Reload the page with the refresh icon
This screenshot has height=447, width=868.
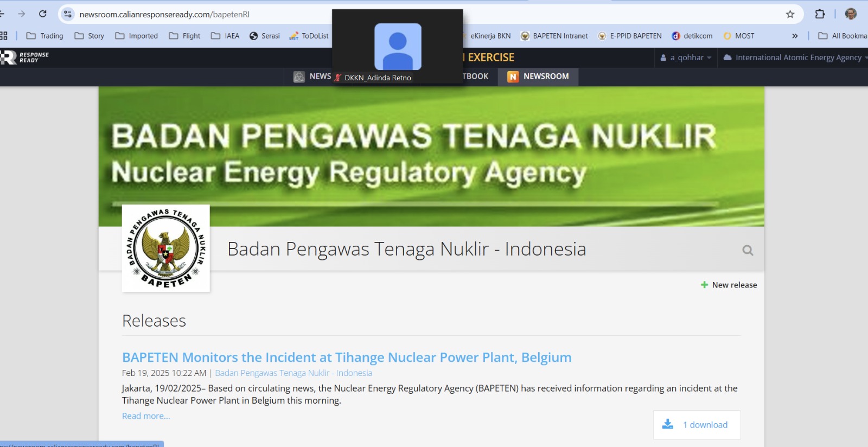pyautogui.click(x=43, y=14)
